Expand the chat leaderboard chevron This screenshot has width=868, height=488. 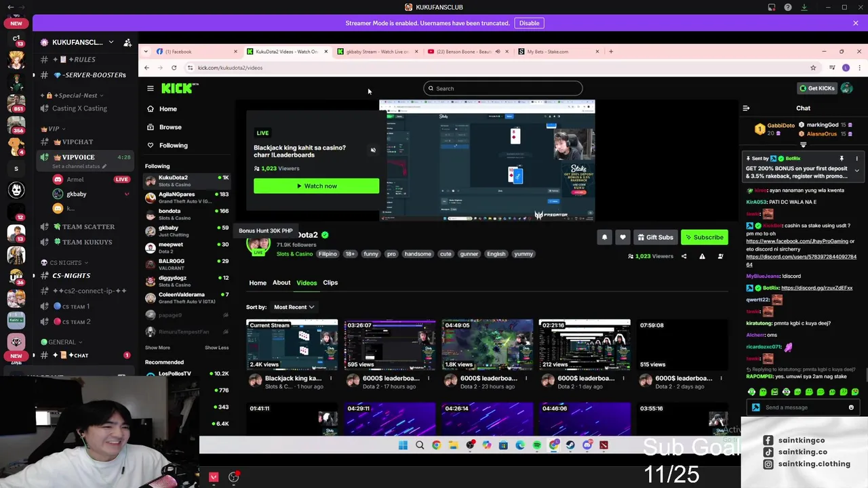tap(803, 145)
